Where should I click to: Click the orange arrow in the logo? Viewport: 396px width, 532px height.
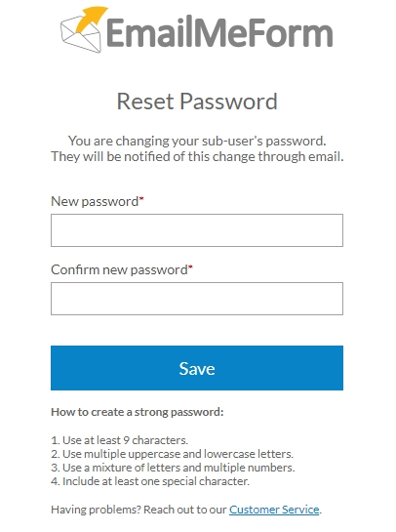tap(92, 20)
